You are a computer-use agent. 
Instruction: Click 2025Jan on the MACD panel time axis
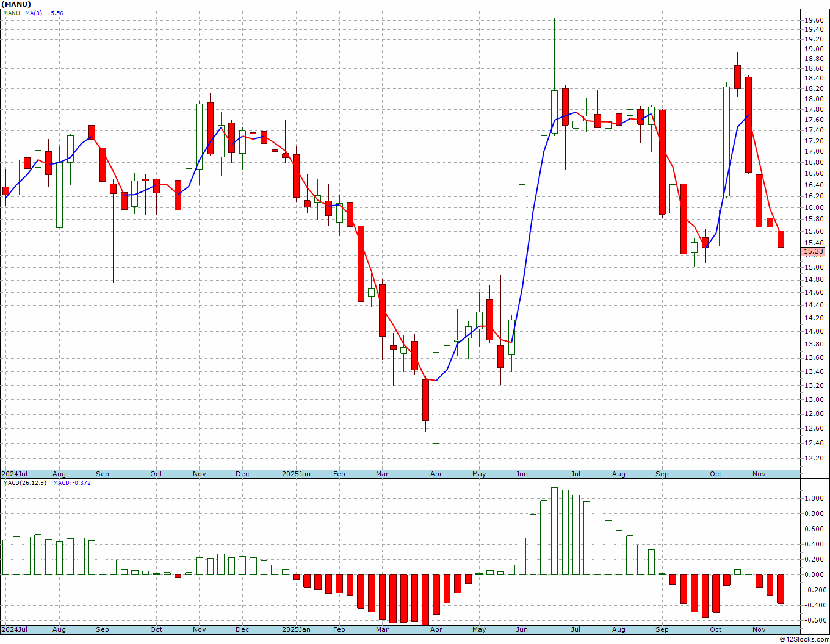pos(296,629)
